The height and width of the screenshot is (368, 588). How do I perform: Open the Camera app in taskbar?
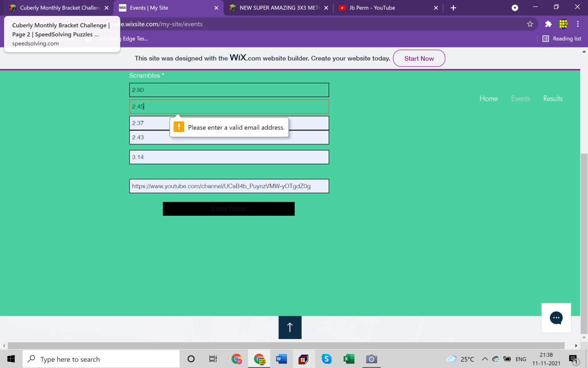[371, 359]
